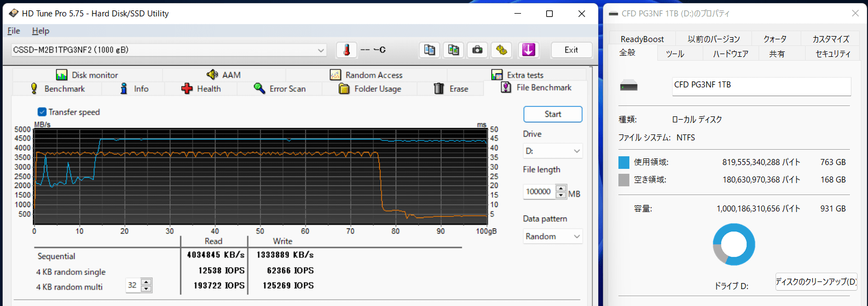Click the CFD PG3NF 1TB volume name field
The width and height of the screenshot is (868, 306).
pos(761,86)
